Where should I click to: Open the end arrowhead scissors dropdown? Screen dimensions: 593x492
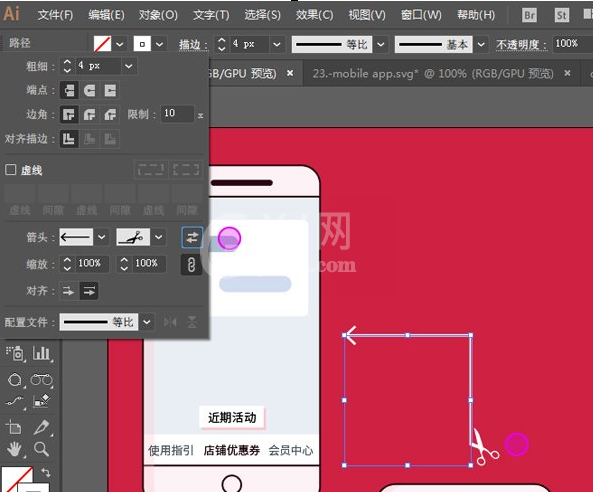[x=159, y=237]
